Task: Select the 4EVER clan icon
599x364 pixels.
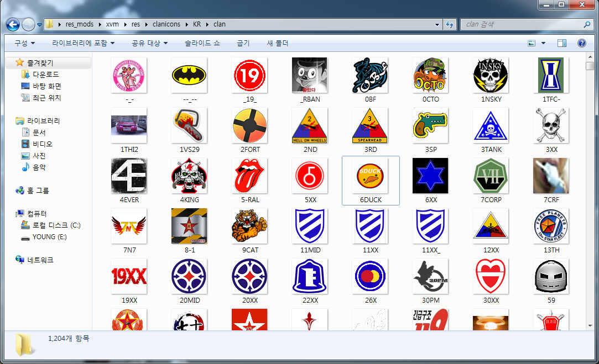Action: pyautogui.click(x=129, y=176)
